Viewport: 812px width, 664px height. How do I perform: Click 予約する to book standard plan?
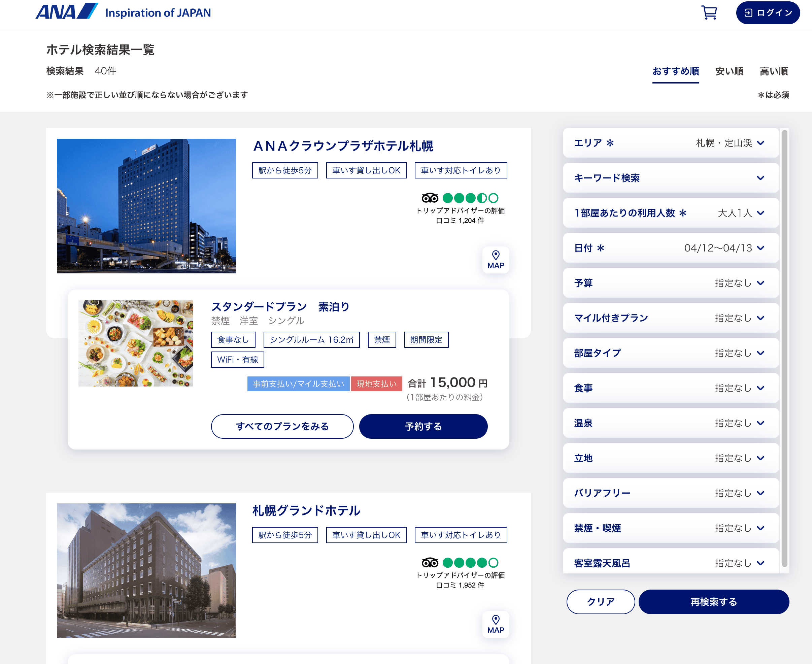pos(423,427)
